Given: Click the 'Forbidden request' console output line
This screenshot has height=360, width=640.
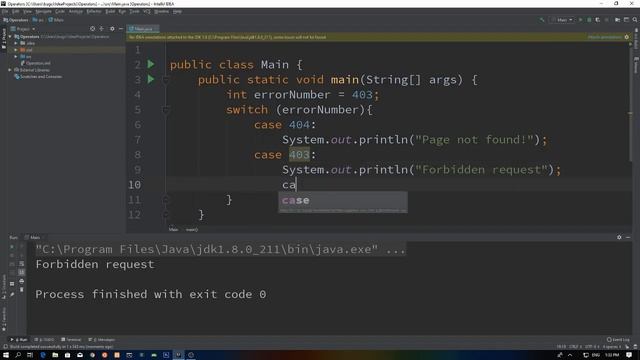Looking at the screenshot, I should point(95,264).
